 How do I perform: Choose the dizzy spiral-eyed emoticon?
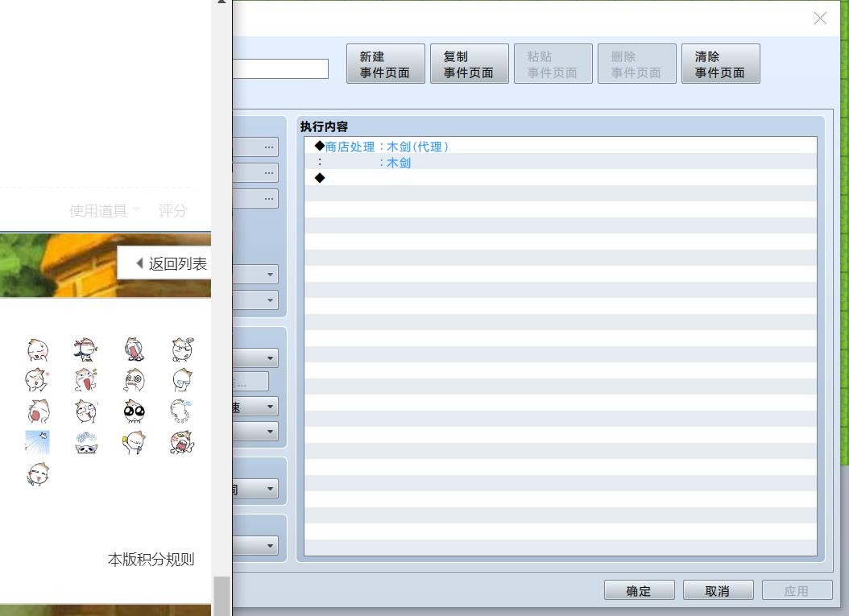tap(134, 380)
